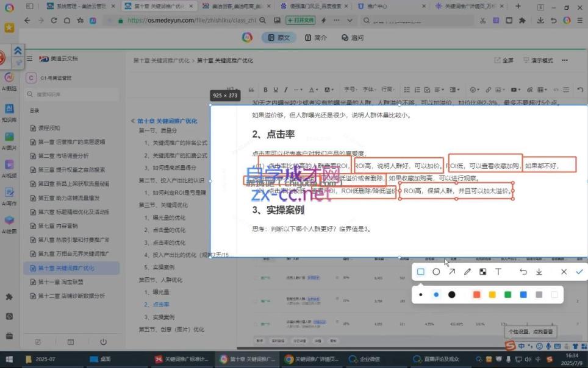Click the 演示模式 button
Image resolution: width=588 pixels, height=368 pixels.
pyautogui.click(x=538, y=60)
